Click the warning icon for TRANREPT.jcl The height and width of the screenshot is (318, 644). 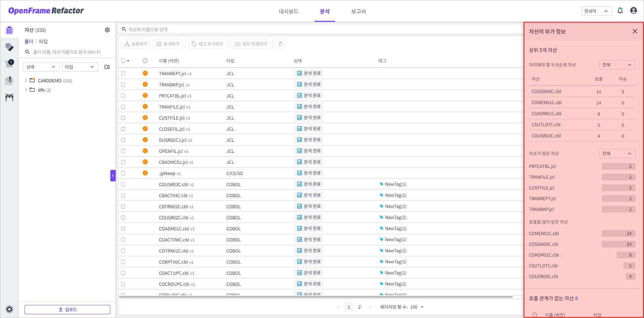pos(145,73)
